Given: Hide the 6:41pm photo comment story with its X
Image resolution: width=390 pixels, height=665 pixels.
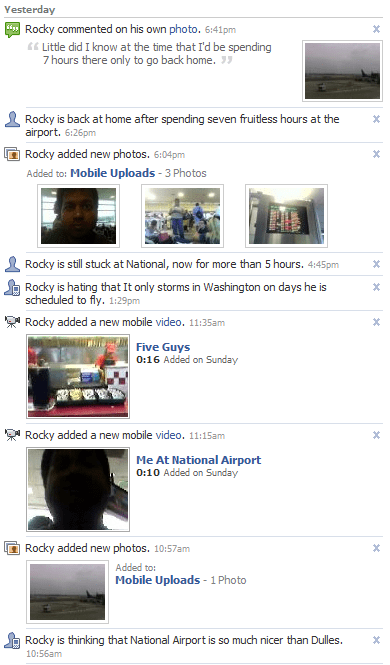Looking at the screenshot, I should coord(376,29).
